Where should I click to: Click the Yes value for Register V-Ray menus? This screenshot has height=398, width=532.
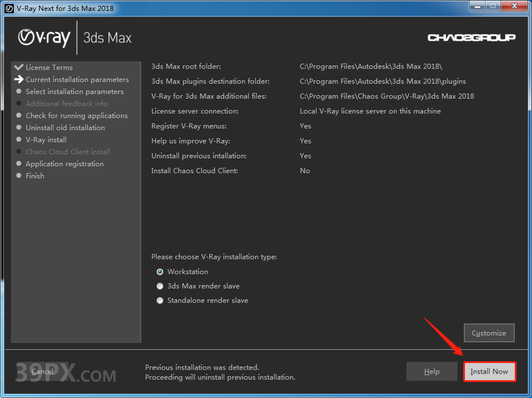306,126
